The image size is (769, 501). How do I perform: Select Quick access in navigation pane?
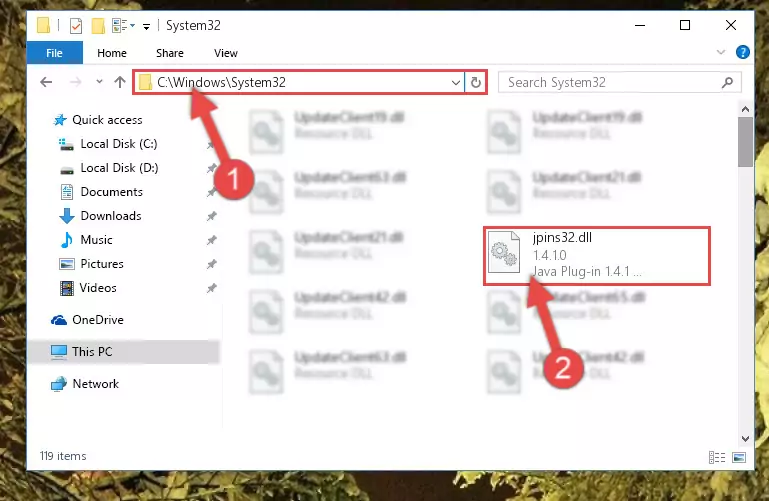coord(107,120)
